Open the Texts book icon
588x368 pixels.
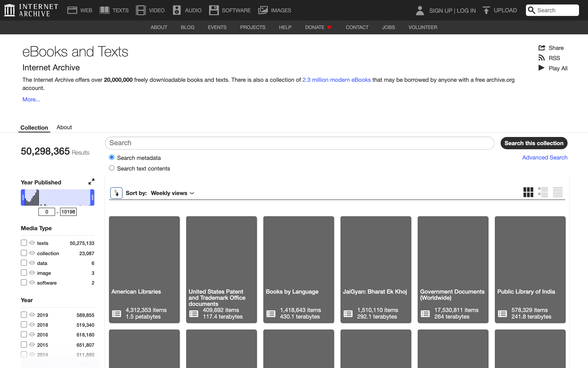[x=105, y=10]
